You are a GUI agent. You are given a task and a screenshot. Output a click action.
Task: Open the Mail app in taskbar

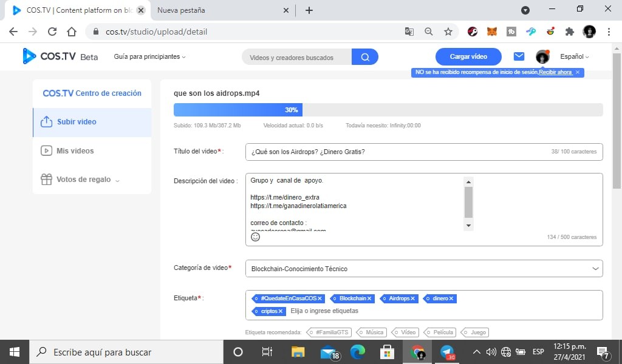[x=329, y=352]
